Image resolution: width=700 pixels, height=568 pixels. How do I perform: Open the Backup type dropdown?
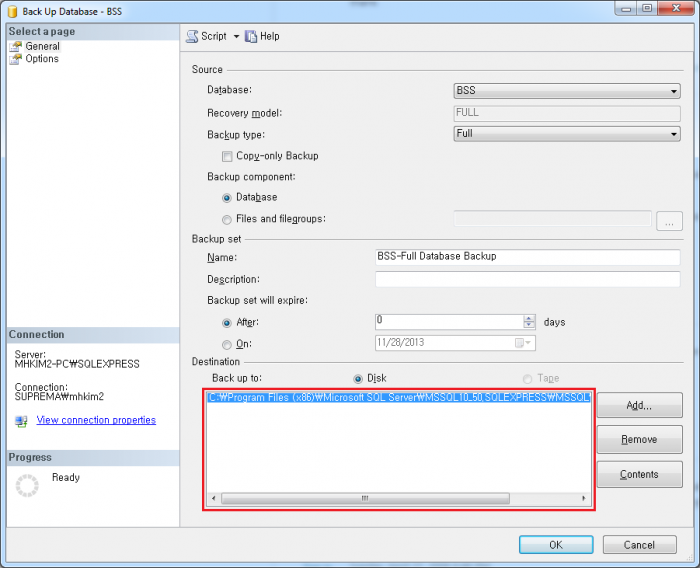tap(674, 134)
